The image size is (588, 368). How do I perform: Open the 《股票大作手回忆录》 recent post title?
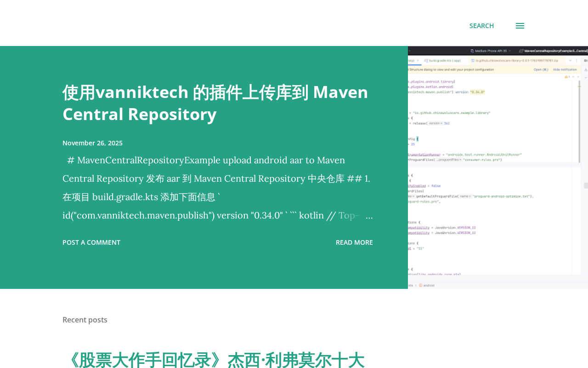point(214,359)
